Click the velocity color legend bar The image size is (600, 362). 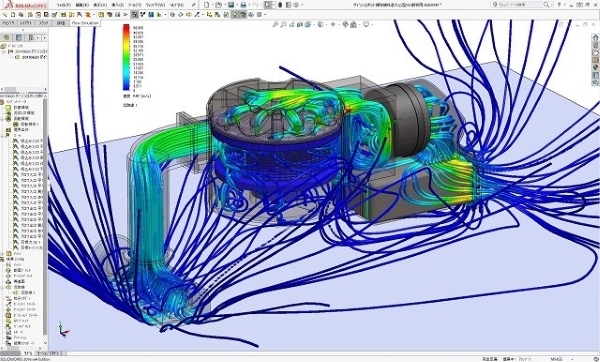click(126, 57)
